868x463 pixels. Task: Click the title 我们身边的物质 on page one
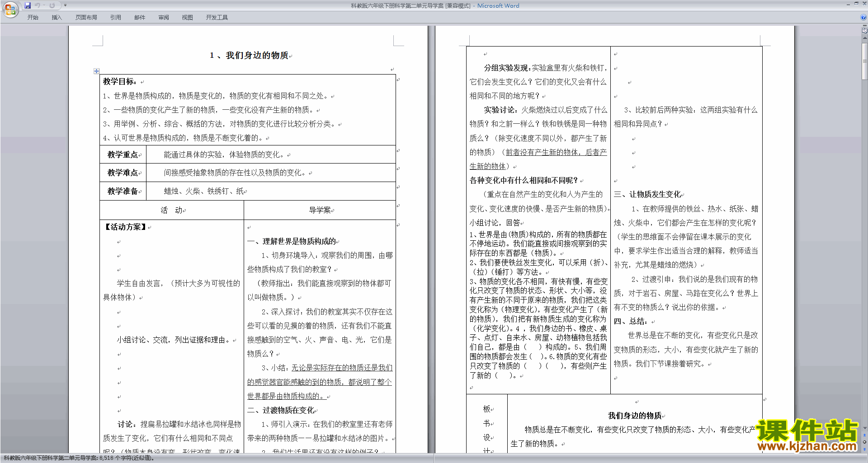tap(257, 56)
